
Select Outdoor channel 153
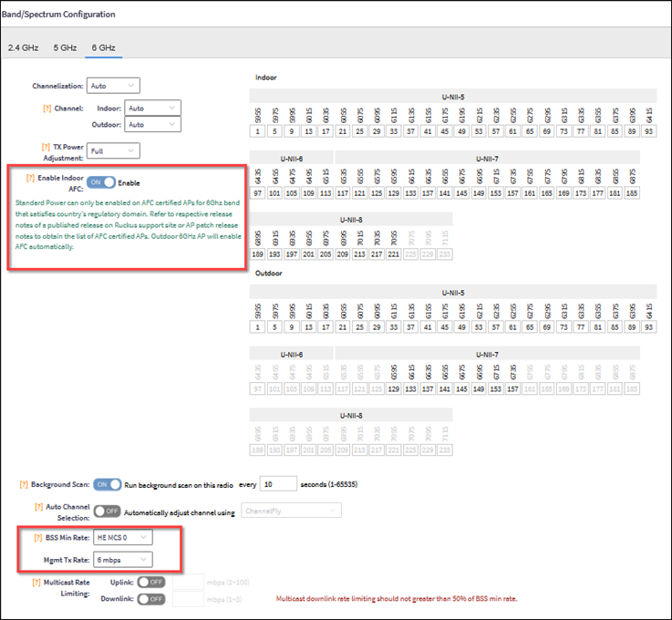point(495,388)
